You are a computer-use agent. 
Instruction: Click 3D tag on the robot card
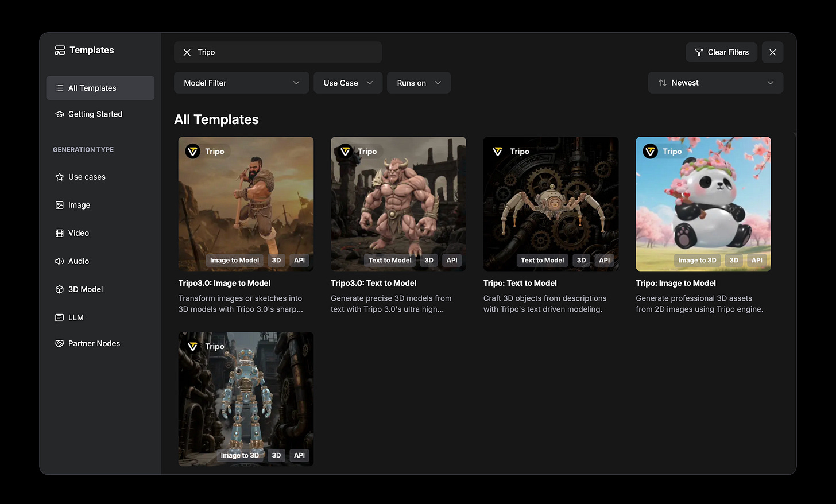(276, 456)
